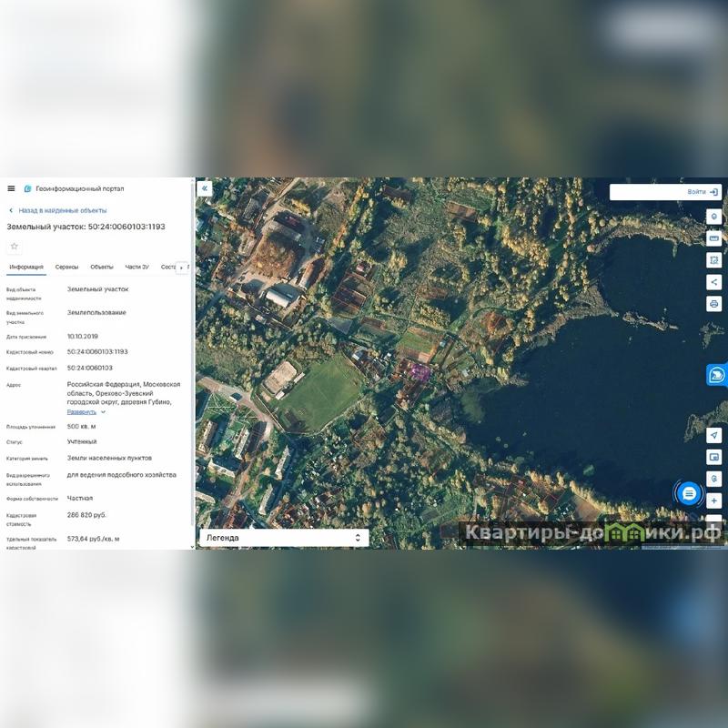Image resolution: width=728 pixels, height=728 pixels.
Task: Add parcel to favorites with star
Action: (x=14, y=247)
